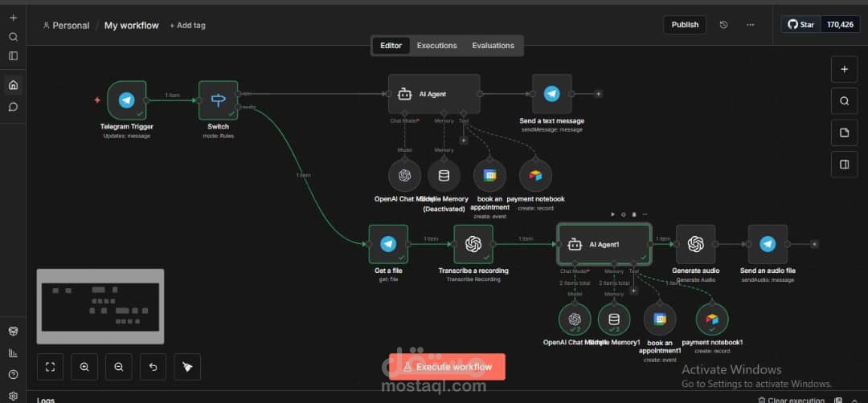Screen dimensions: 868x403
Task: Switch to the Executions tab
Action: [x=436, y=45]
